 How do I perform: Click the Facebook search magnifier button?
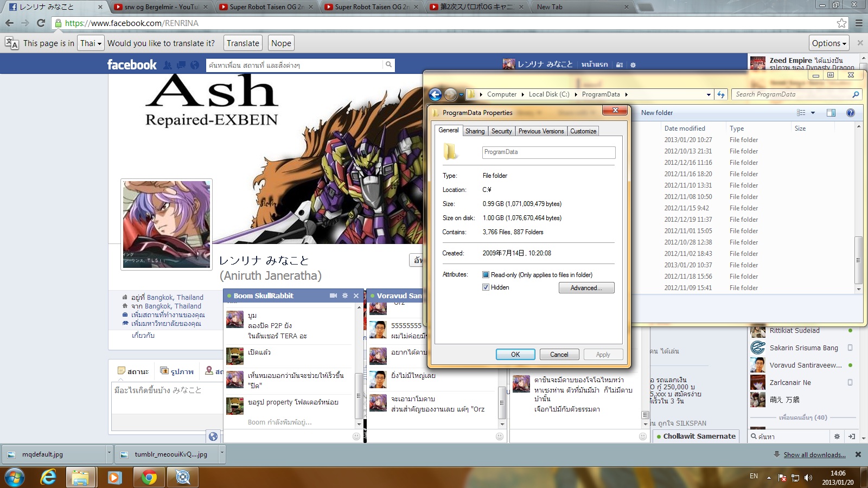tap(388, 65)
